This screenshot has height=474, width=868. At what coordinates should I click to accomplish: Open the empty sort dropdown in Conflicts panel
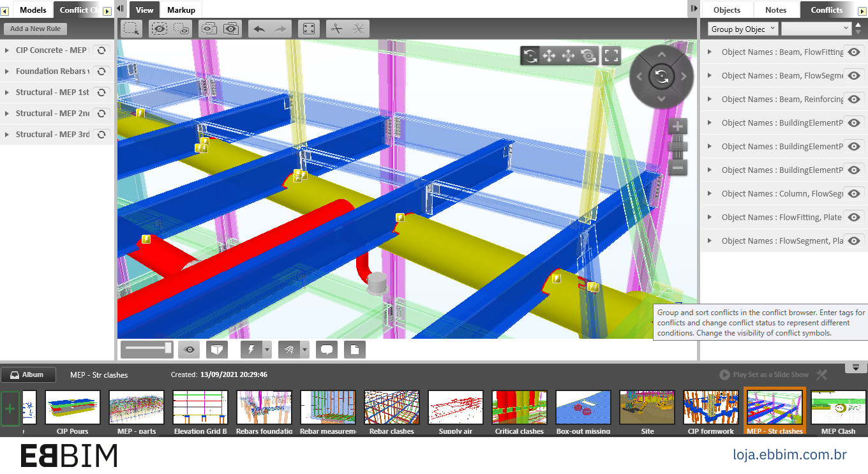point(816,29)
